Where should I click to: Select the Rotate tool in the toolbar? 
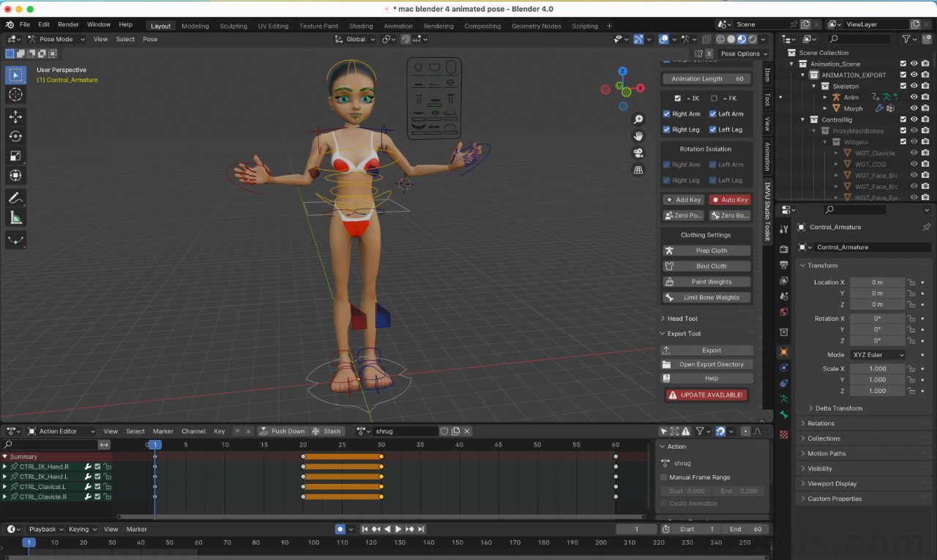15,136
